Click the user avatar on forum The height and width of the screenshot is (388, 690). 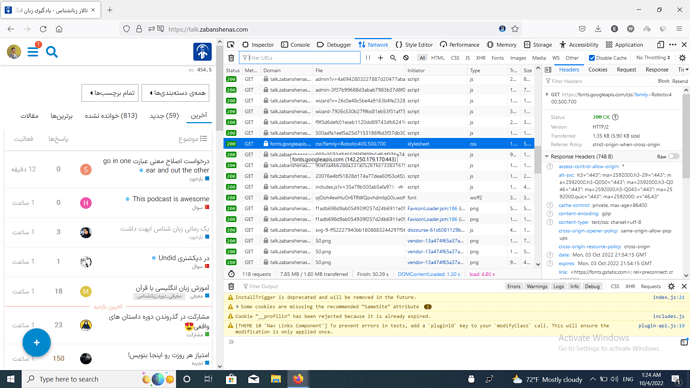coord(14,52)
